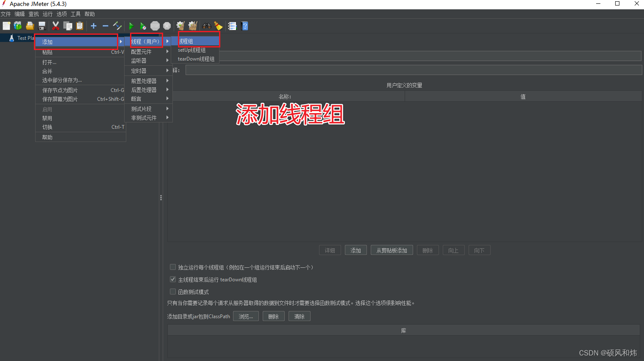Click the New test plan icon
The height and width of the screenshot is (361, 644).
point(6,26)
